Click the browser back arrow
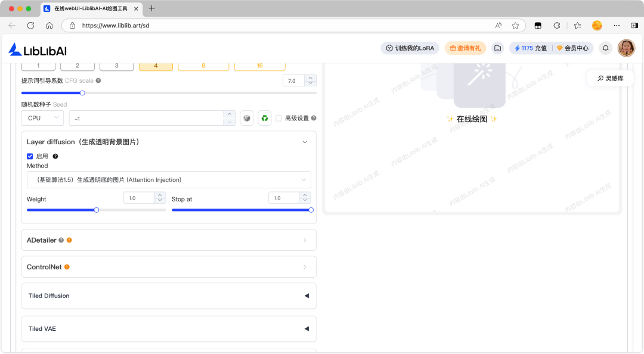The height and width of the screenshot is (354, 644). (x=12, y=26)
